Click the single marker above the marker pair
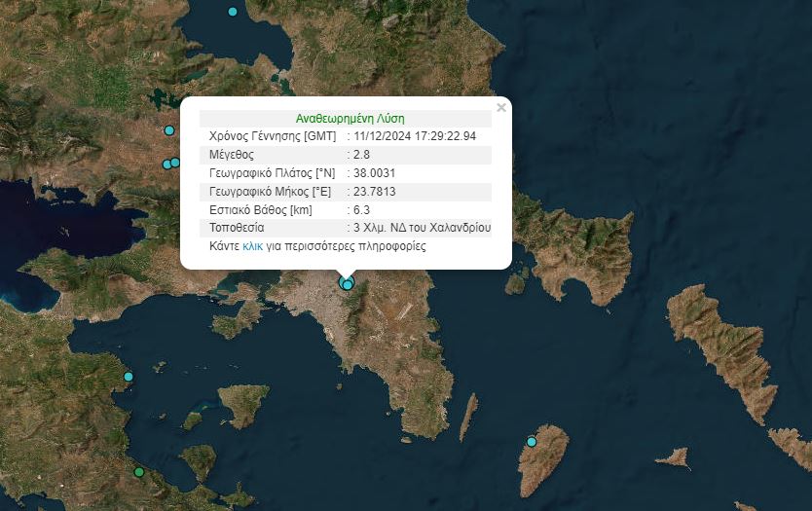 [168, 130]
